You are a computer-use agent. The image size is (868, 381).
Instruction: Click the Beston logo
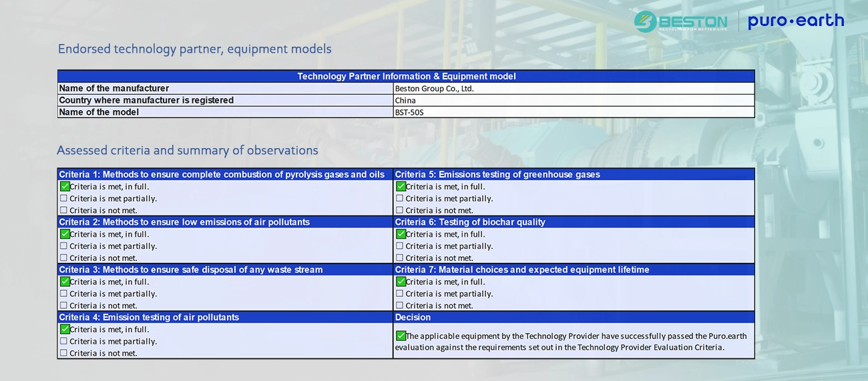(x=680, y=21)
